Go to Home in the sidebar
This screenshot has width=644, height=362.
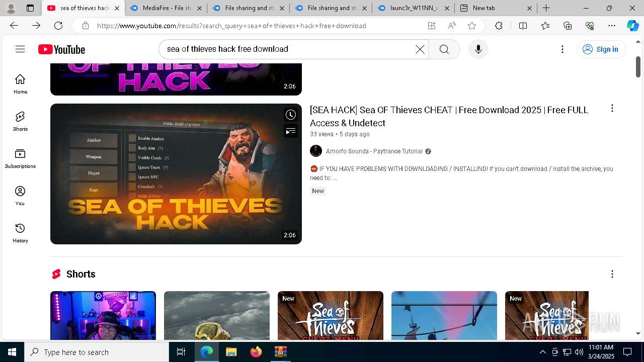click(x=20, y=84)
